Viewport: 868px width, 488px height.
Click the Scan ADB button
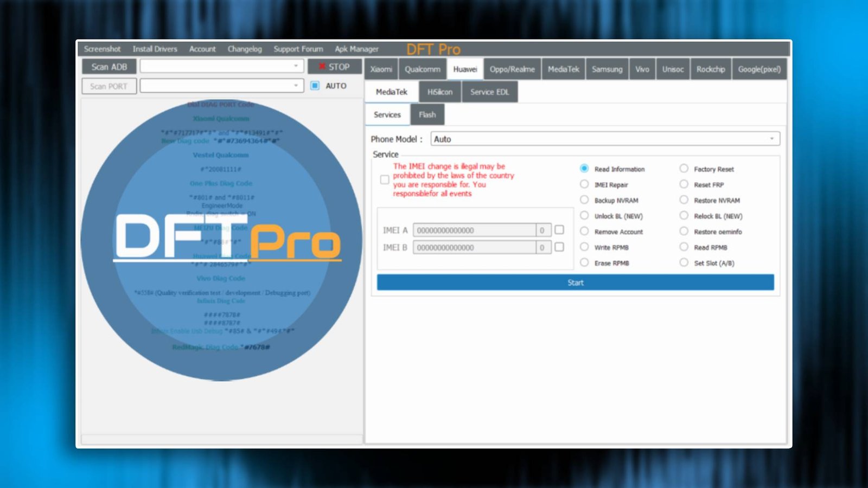pyautogui.click(x=108, y=66)
